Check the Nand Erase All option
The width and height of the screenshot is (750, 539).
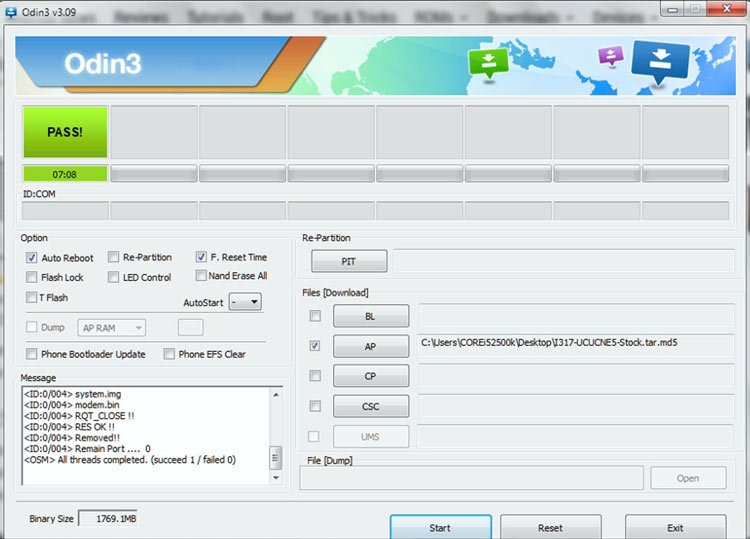point(201,275)
